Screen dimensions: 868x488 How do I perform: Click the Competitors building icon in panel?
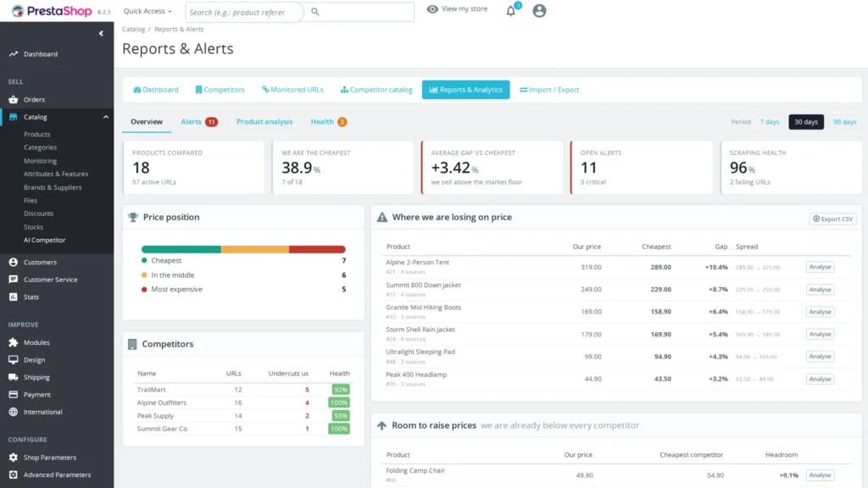pyautogui.click(x=132, y=344)
